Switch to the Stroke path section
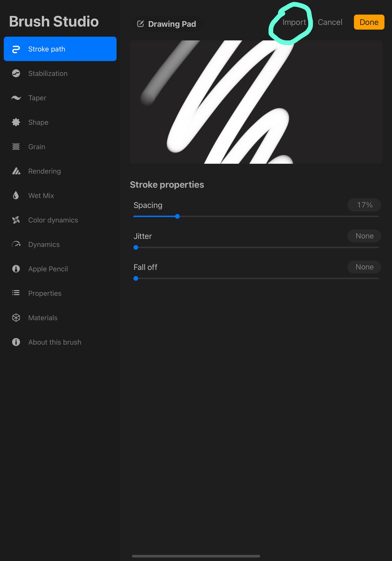 (x=60, y=49)
